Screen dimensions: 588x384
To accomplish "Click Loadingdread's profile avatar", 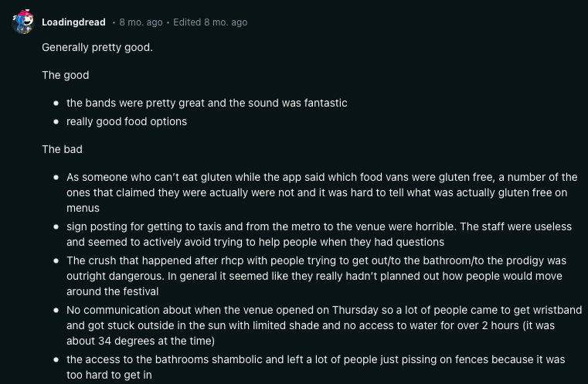I will click(x=22, y=22).
